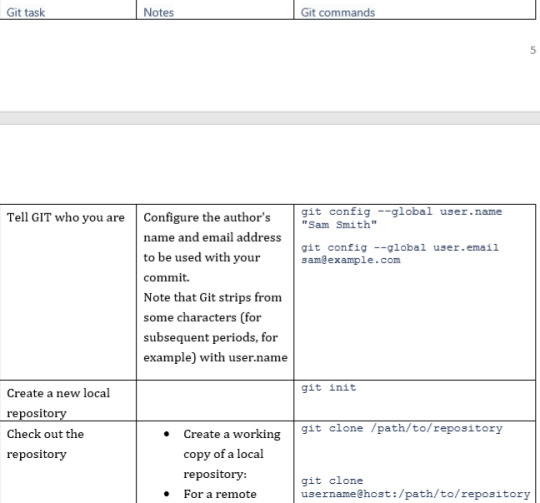Click 'some characters (for' line
The height and width of the screenshot is (503, 540).
[202, 317]
